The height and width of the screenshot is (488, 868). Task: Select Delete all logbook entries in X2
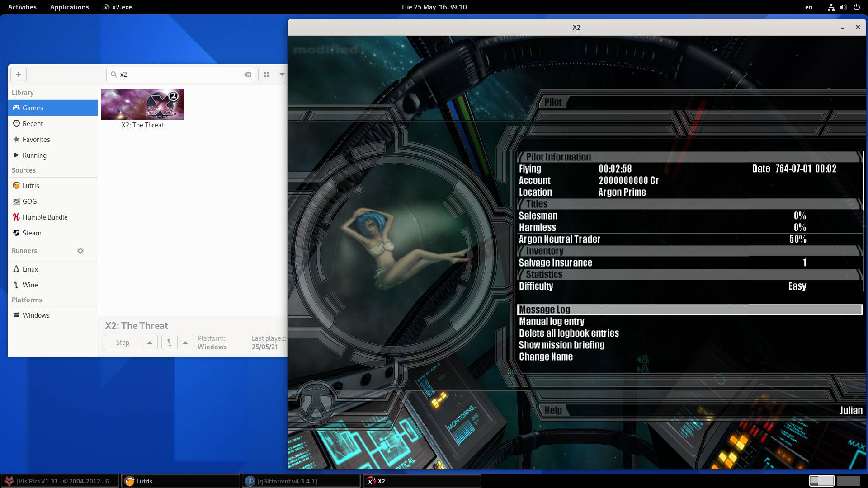pyautogui.click(x=690, y=333)
